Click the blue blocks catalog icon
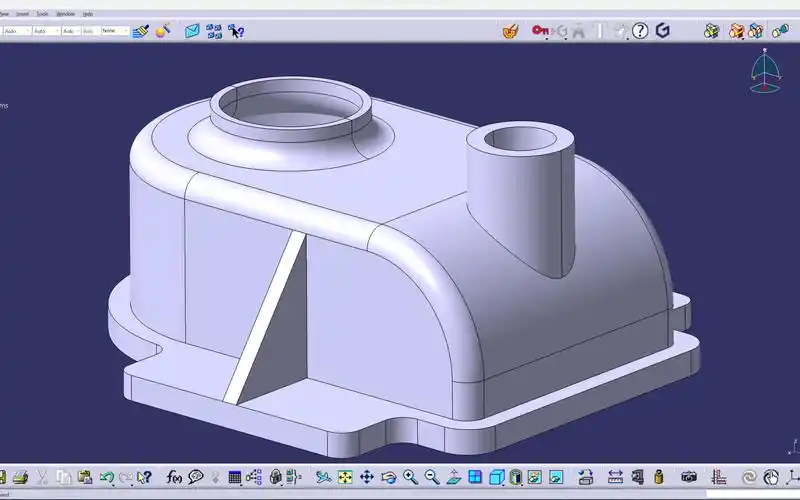The width and height of the screenshot is (800, 500). (214, 31)
